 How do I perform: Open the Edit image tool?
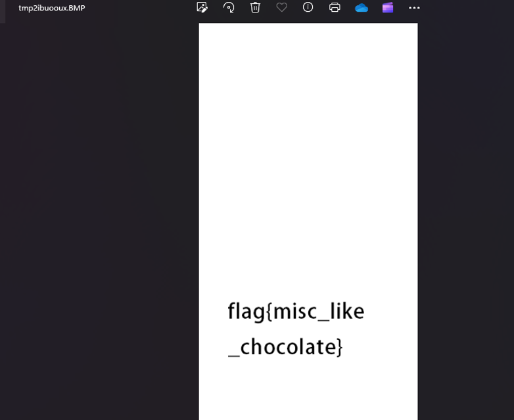tap(202, 7)
